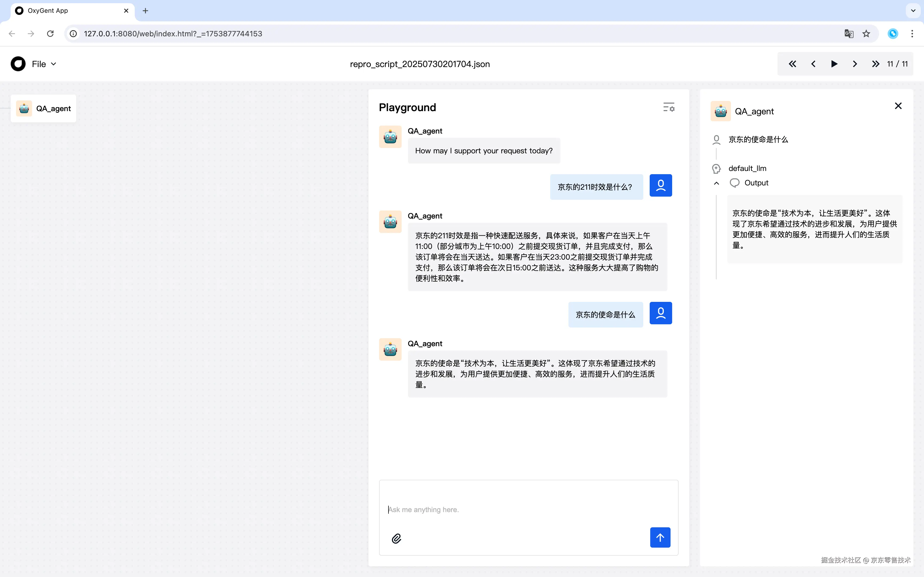924x577 pixels.
Task: Close the QA_agent detail panel
Action: tap(898, 106)
